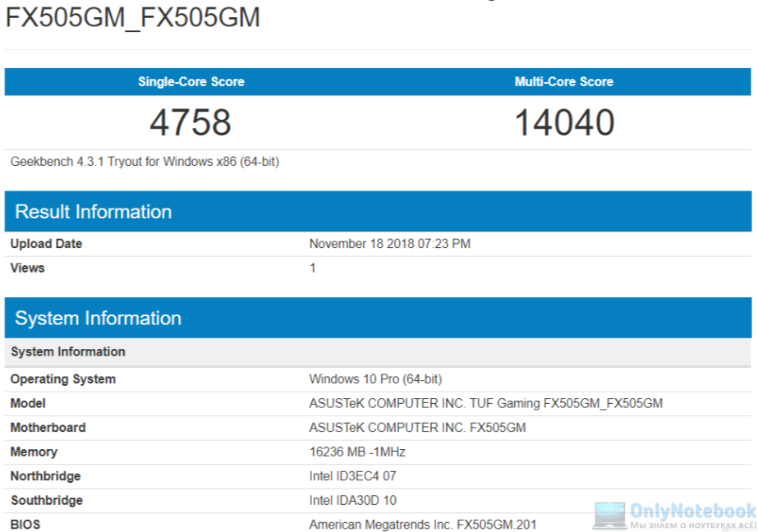758x532 pixels.
Task: Click the Result Information section header
Action: click(x=94, y=212)
